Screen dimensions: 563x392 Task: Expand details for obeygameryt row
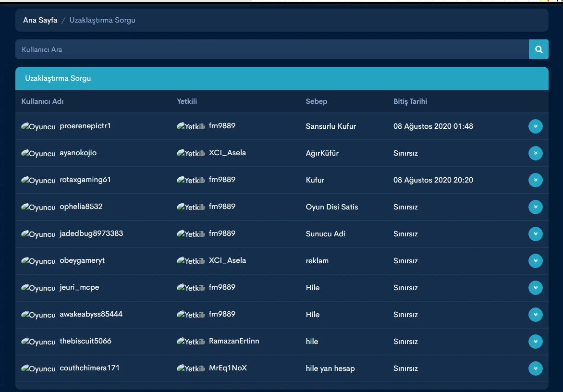pyautogui.click(x=535, y=261)
